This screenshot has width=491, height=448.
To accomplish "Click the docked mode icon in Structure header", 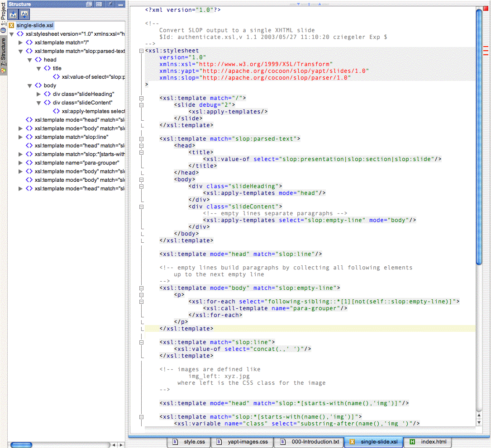I will click(99, 4).
